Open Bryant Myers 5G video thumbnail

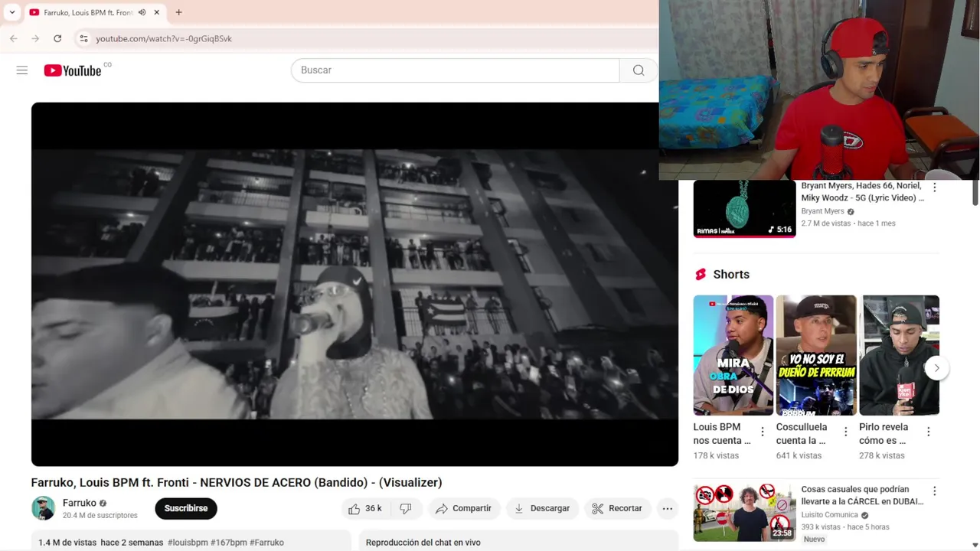coord(744,209)
